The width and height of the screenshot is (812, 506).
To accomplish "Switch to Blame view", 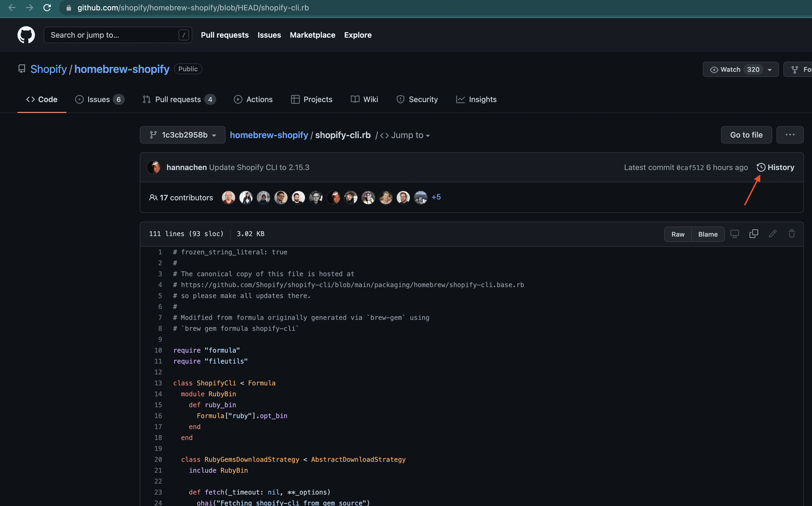I will click(x=708, y=234).
